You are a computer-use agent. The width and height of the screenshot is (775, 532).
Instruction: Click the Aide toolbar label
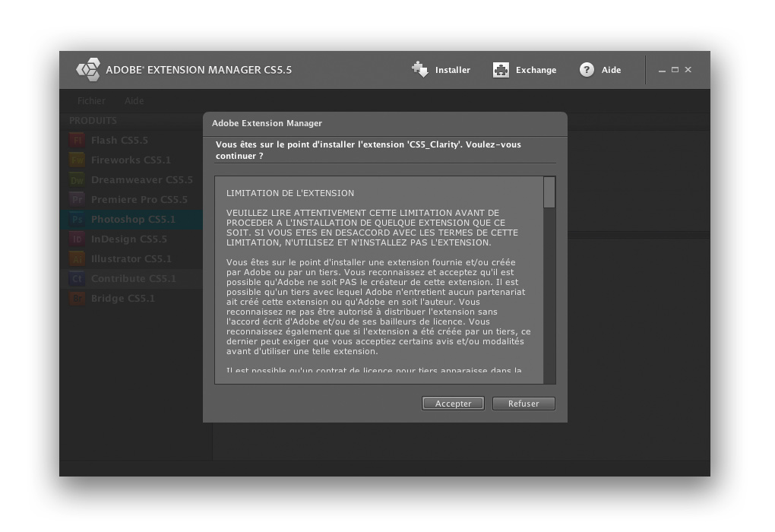[612, 70]
